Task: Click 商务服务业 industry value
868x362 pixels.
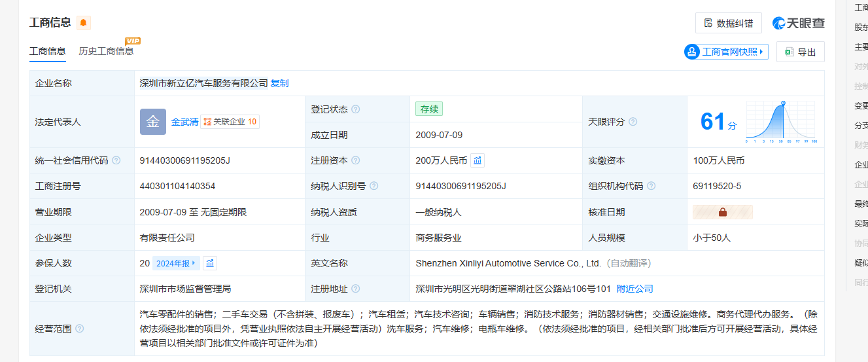Action: 438,238
